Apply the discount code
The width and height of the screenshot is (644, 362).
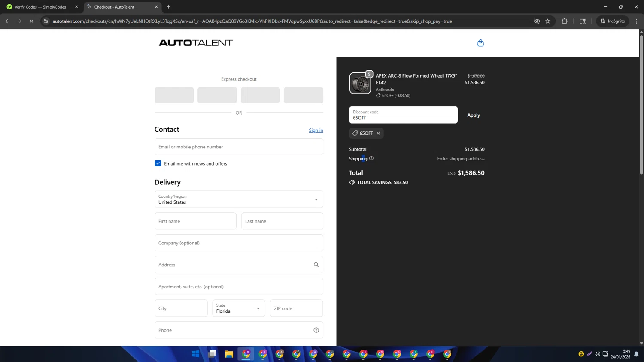(474, 115)
